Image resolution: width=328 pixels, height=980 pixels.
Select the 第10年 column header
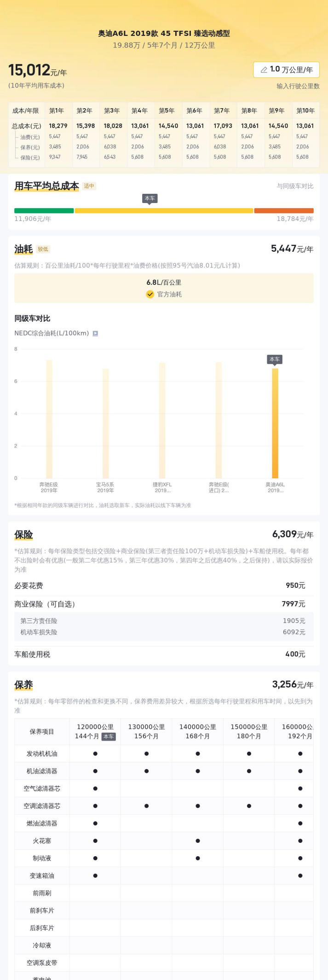click(305, 110)
